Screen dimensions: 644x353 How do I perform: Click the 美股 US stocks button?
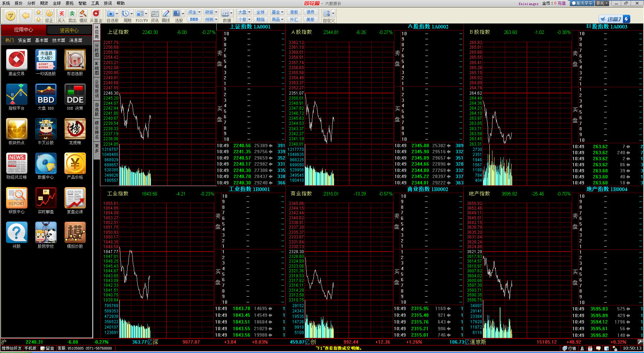click(x=311, y=19)
